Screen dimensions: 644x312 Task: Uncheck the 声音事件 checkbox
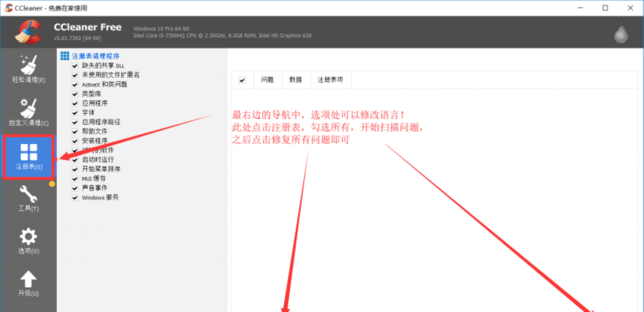coord(75,188)
